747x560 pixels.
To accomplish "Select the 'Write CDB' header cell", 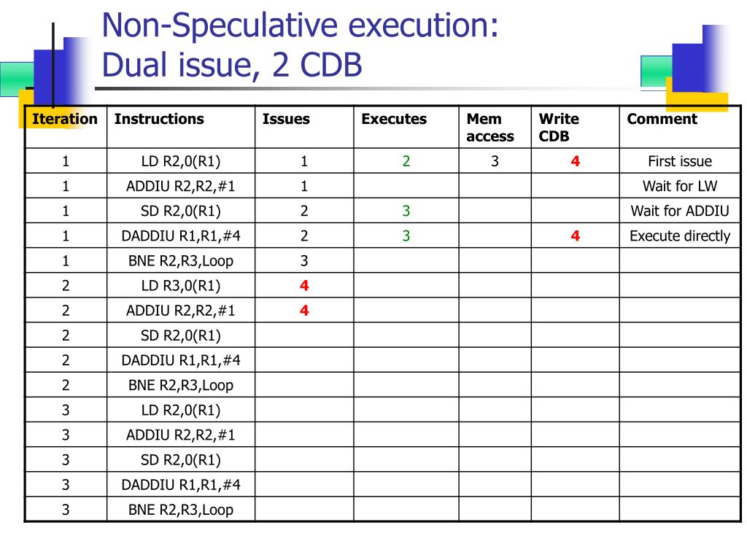I will [576, 127].
